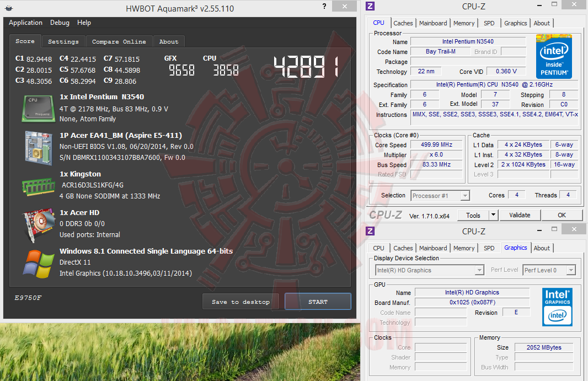Screen dimensions: 588x381
Task: Open About tab in lower CPU-Z window
Action: pyautogui.click(x=542, y=248)
